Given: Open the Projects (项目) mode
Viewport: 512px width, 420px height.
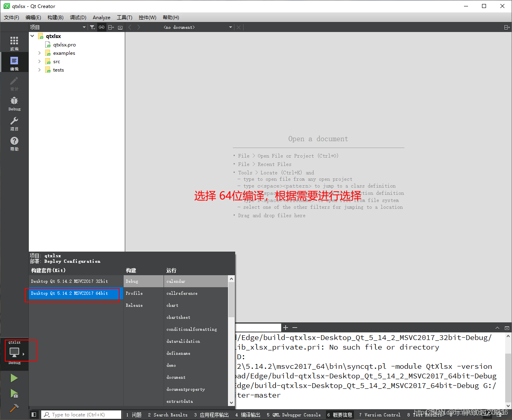Looking at the screenshot, I should coord(14,123).
